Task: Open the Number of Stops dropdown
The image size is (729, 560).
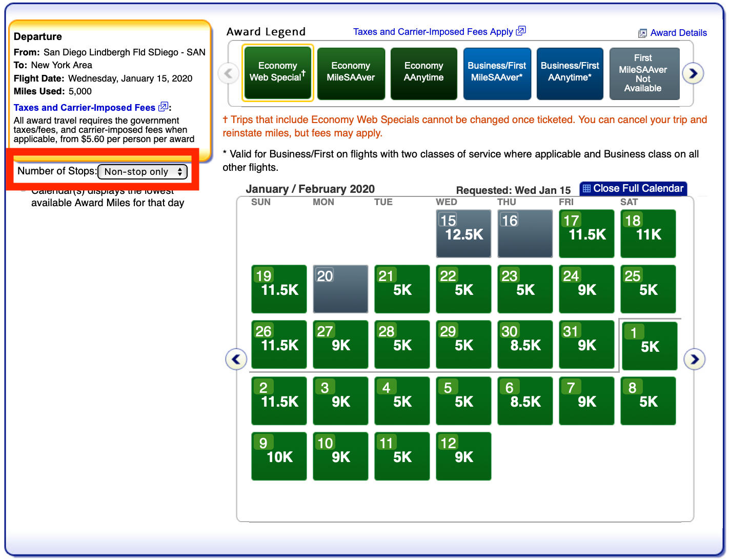Action: point(143,172)
